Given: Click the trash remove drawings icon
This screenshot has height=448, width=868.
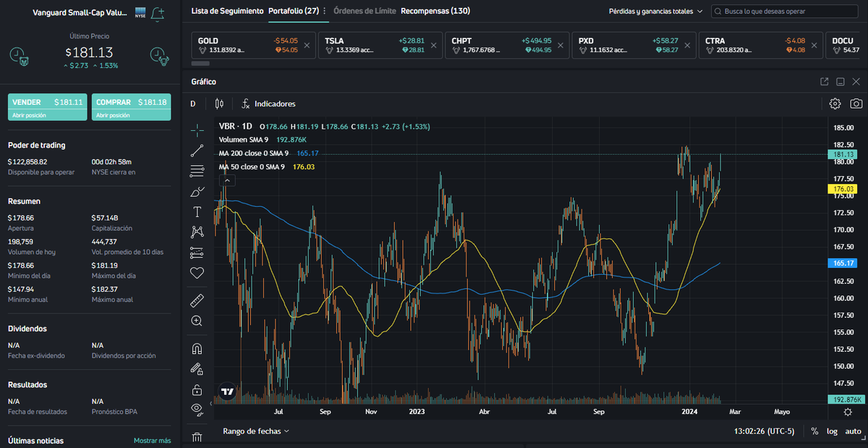Looking at the screenshot, I should tap(197, 436).
